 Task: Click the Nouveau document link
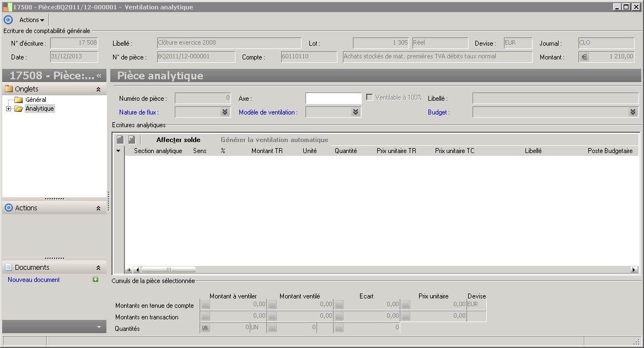coord(34,280)
